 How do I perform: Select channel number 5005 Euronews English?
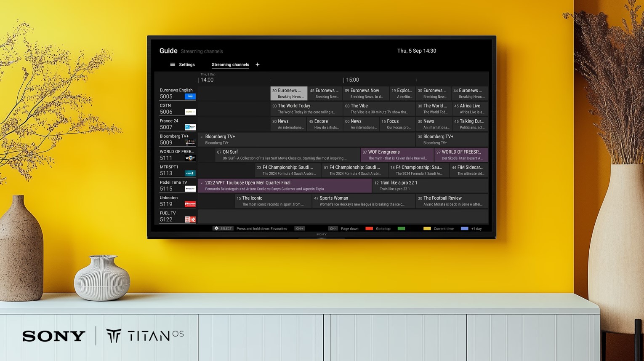pos(166,96)
